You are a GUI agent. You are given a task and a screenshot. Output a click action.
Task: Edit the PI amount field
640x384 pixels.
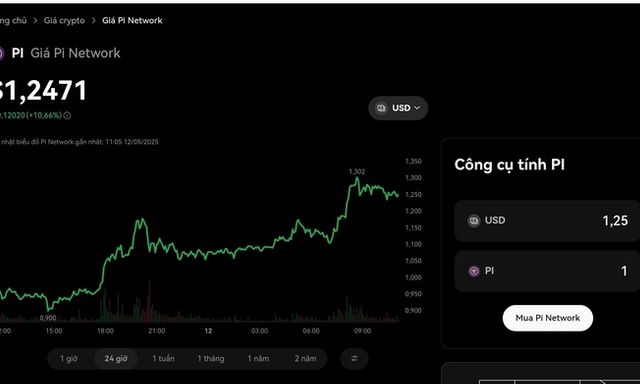547,271
